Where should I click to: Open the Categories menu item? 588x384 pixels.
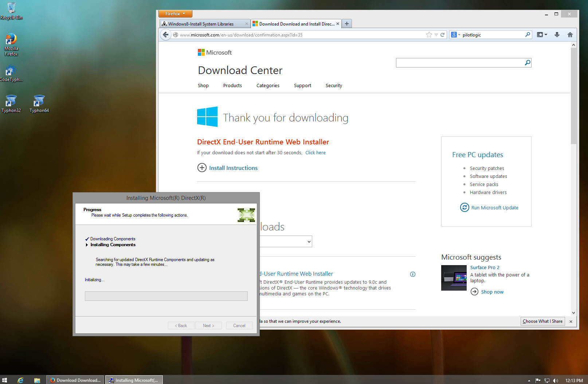pyautogui.click(x=268, y=85)
